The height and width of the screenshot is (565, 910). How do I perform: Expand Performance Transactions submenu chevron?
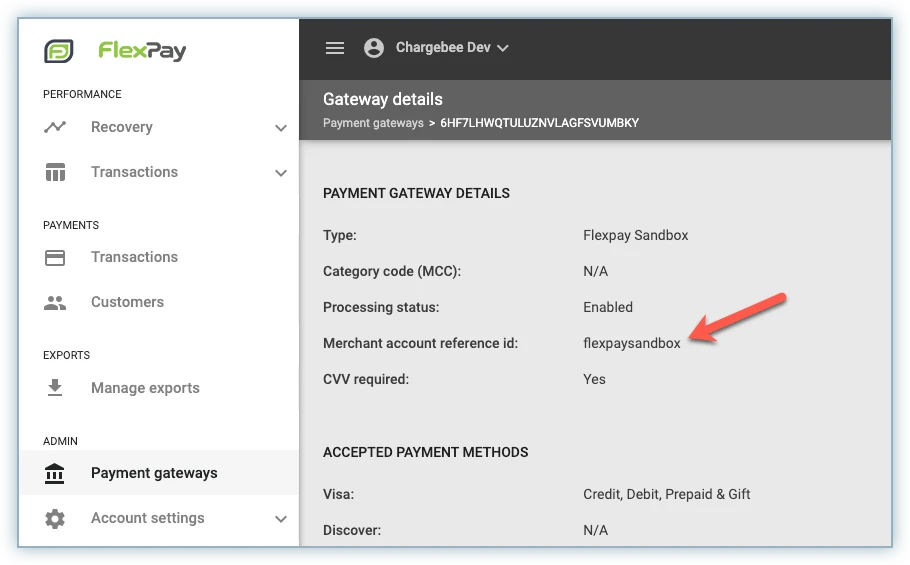[281, 173]
